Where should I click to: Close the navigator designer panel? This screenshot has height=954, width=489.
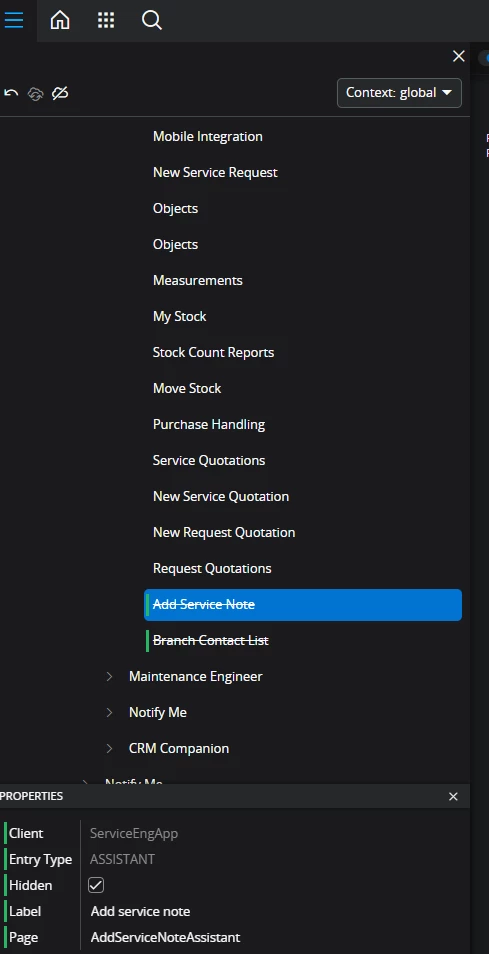click(x=459, y=56)
